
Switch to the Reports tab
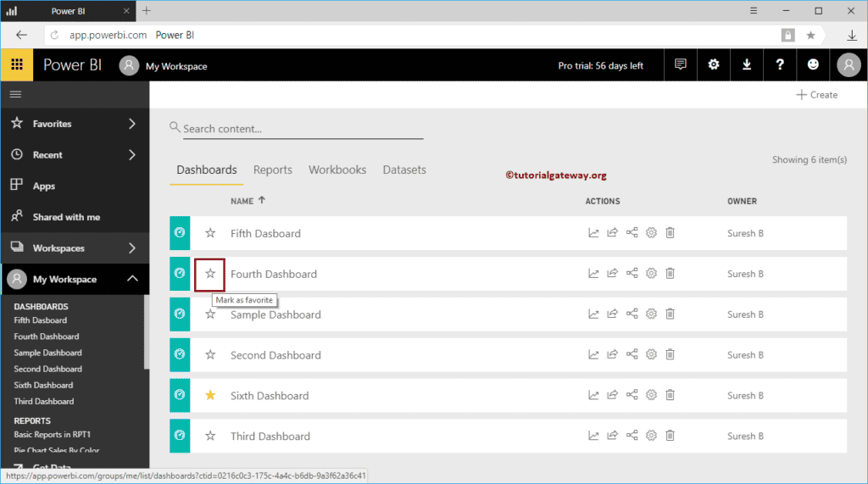(x=272, y=170)
